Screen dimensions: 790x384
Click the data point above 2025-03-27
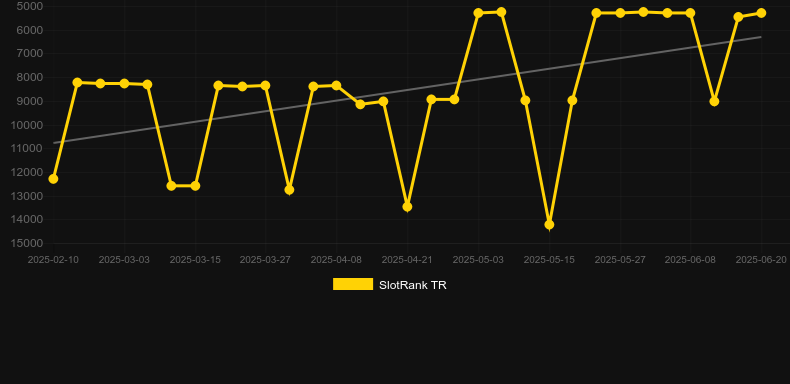tap(266, 85)
